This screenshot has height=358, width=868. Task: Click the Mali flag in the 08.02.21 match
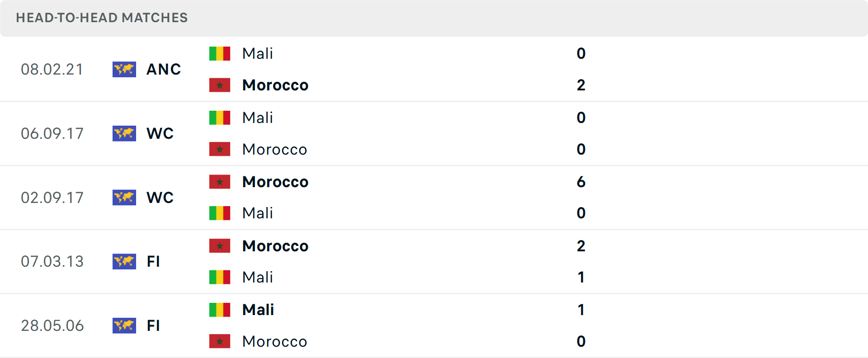click(x=220, y=53)
